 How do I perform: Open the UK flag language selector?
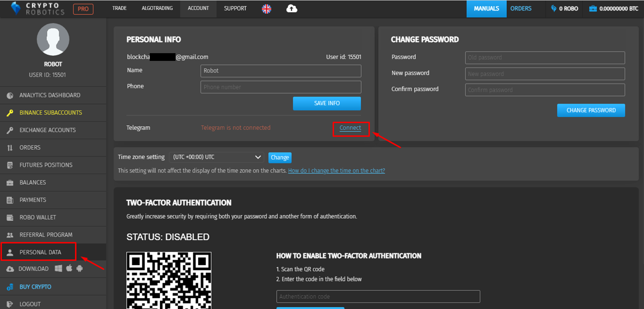[x=267, y=9]
